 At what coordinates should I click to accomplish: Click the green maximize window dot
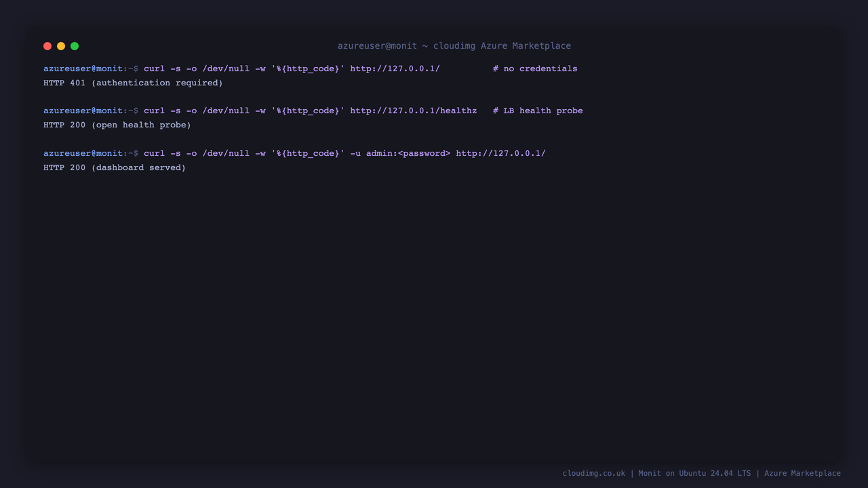coord(75,46)
